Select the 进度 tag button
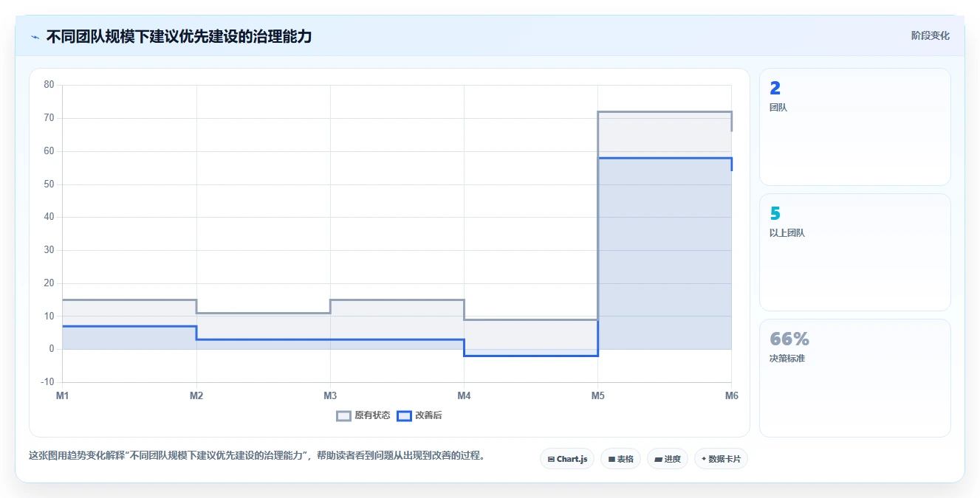The image size is (980, 498). coord(668,459)
